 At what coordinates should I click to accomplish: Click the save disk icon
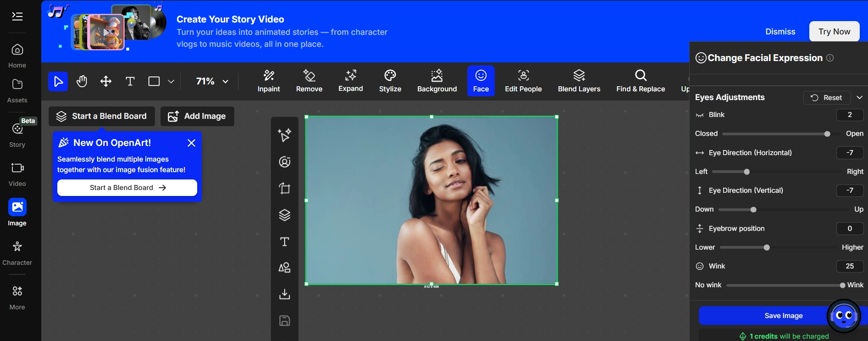284,320
